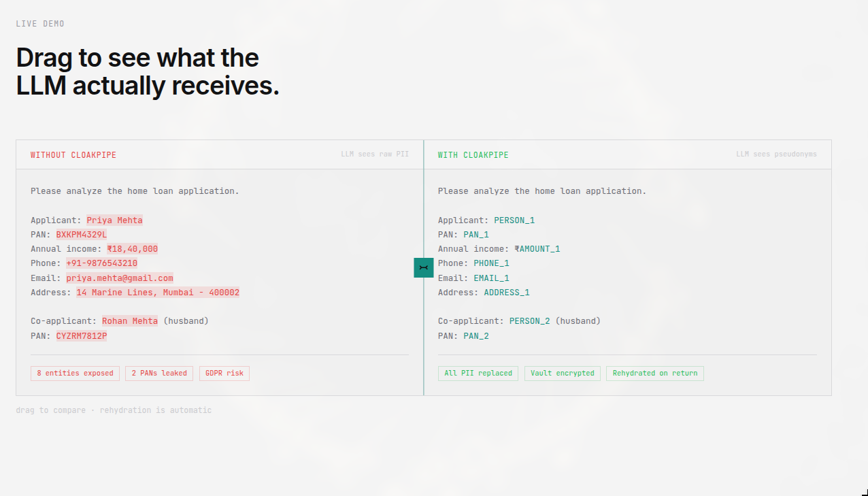
Task: Click the drag to compare hint text
Action: coord(114,410)
